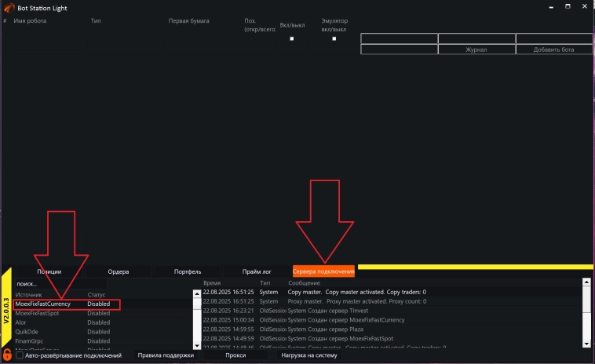The width and height of the screenshot is (595, 364).
Task: Close the Bot Station Light window
Action: tap(585, 6)
